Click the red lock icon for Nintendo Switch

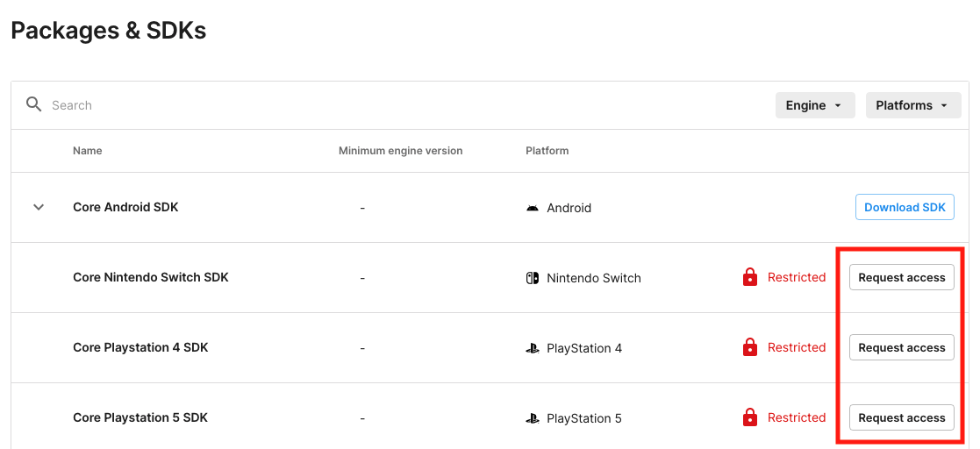pos(750,276)
